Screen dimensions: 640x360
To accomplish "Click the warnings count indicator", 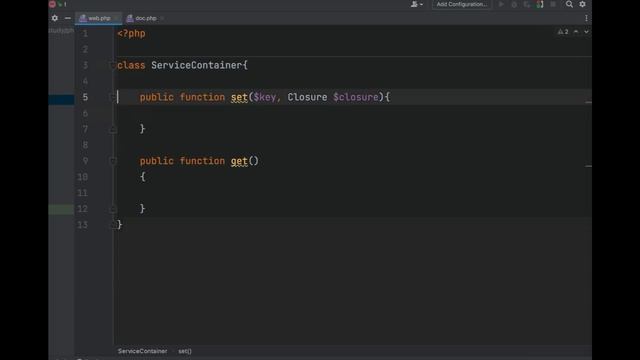I will 563,31.
